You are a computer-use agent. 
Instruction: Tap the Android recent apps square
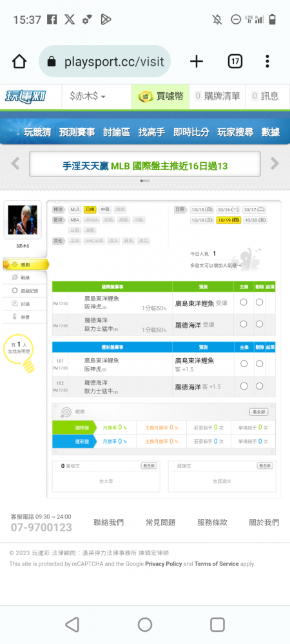click(217, 625)
